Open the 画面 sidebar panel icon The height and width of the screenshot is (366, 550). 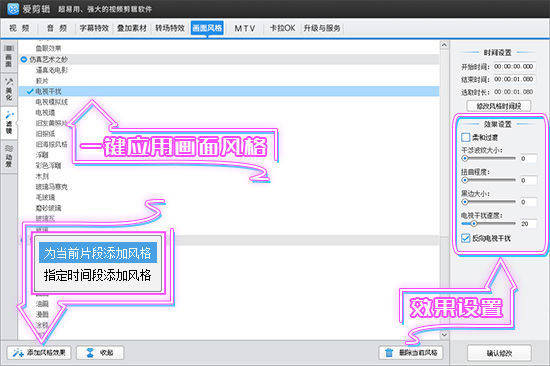click(9, 56)
